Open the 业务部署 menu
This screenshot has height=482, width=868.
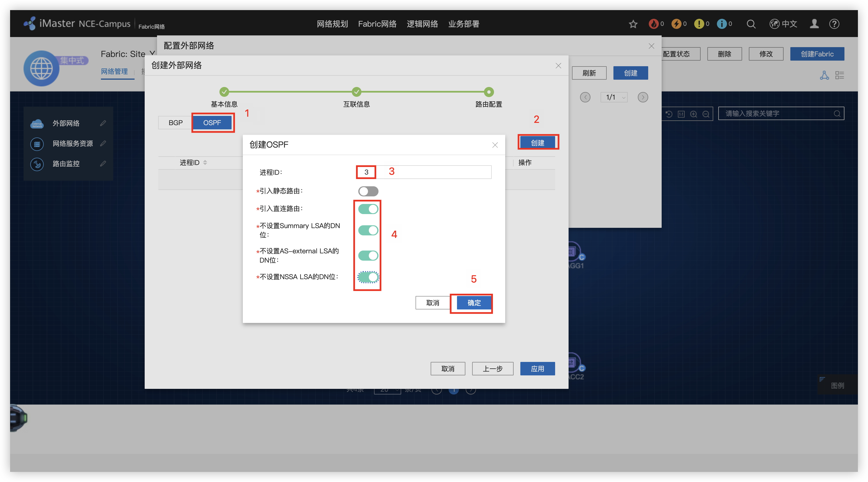coord(464,24)
